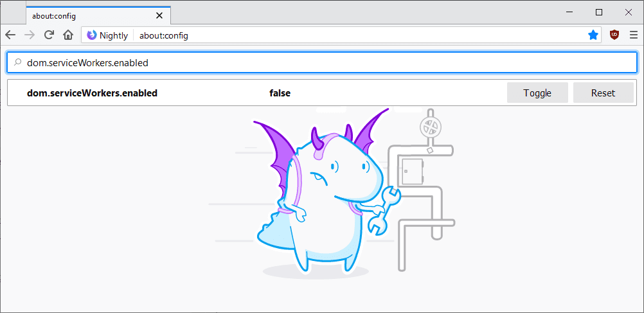The height and width of the screenshot is (313, 644).
Task: Open the uBlock Origin extension icon
Action: 614,35
